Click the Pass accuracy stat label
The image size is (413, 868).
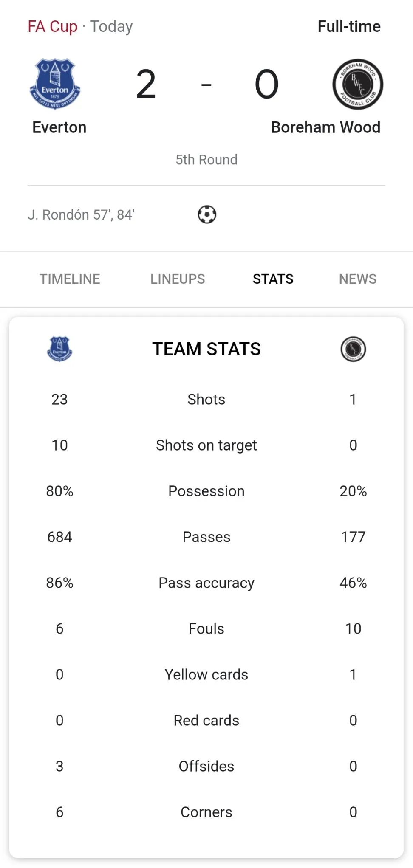pyautogui.click(x=206, y=583)
